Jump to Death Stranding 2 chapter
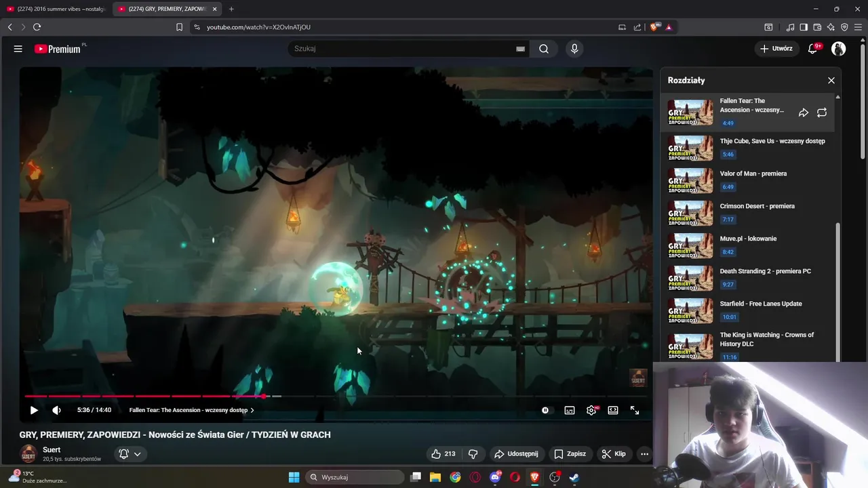The image size is (868, 488). [x=748, y=277]
